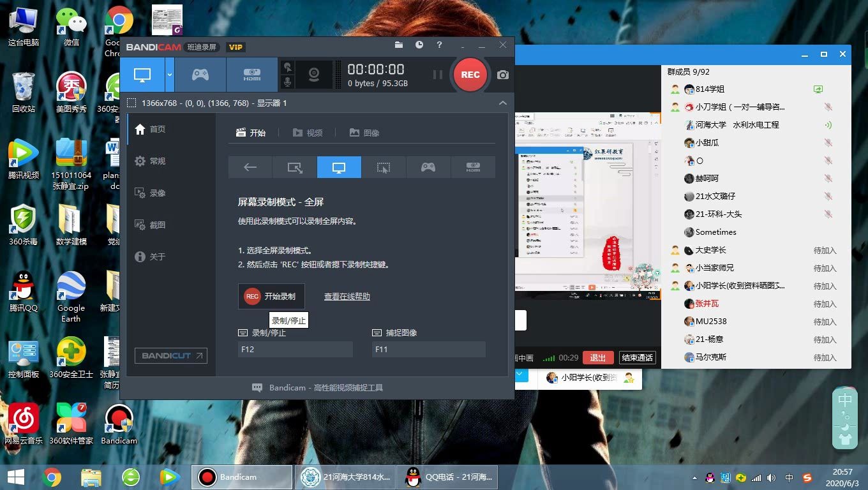
Task: Start recording with the big REC button
Action: [470, 75]
